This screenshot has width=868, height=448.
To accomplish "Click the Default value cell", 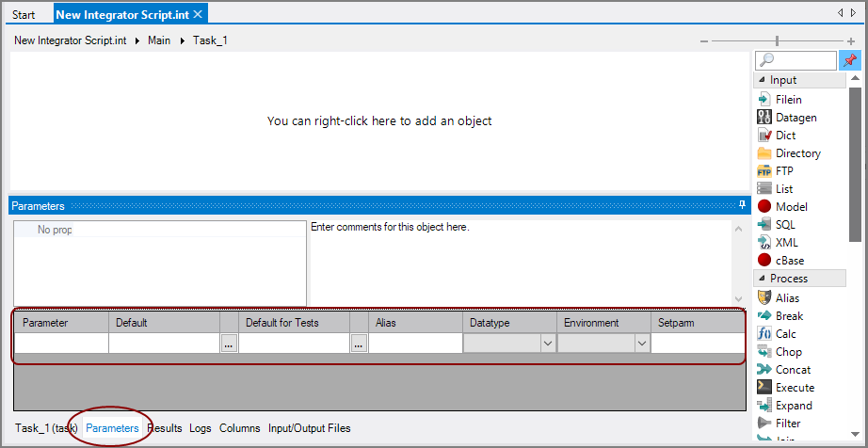I will [165, 344].
